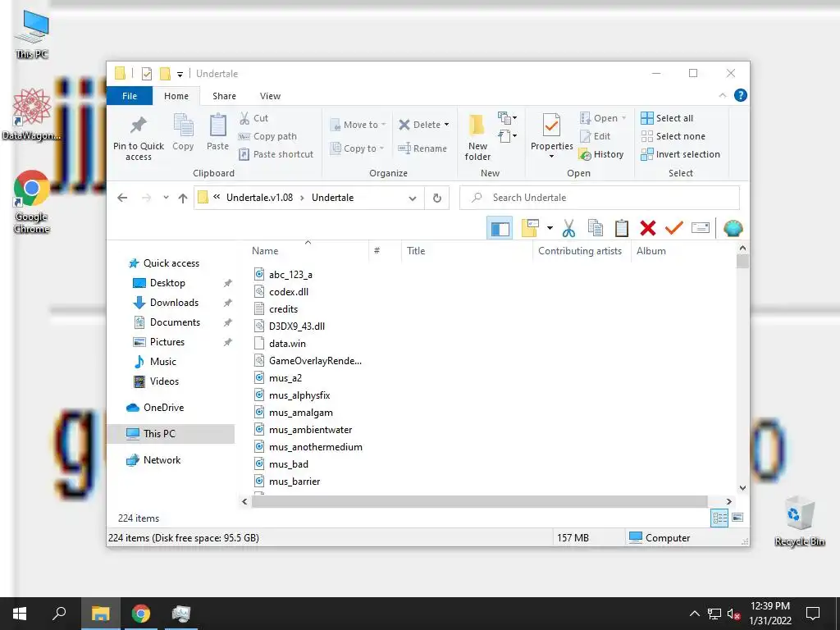Viewport: 840px width, 630px height.
Task: Switch to details view button
Action: (x=719, y=518)
